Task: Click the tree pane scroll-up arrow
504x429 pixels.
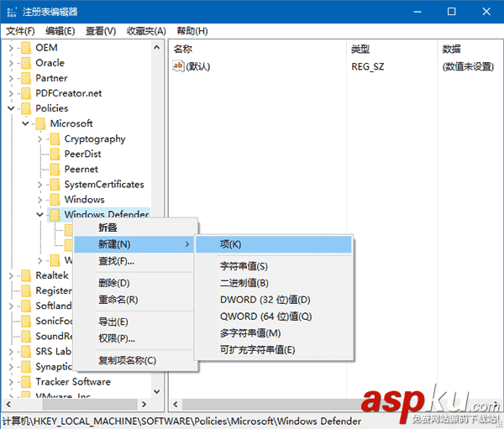Action: [156, 48]
